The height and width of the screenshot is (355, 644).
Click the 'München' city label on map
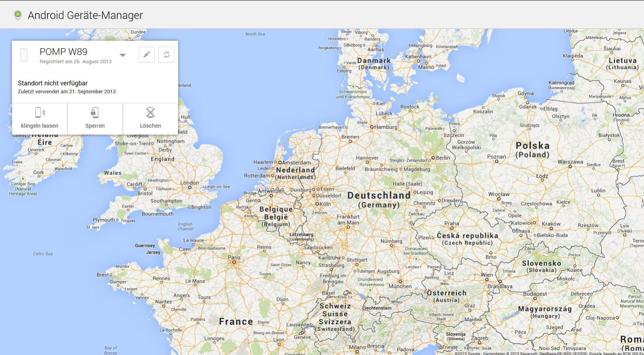point(400,286)
